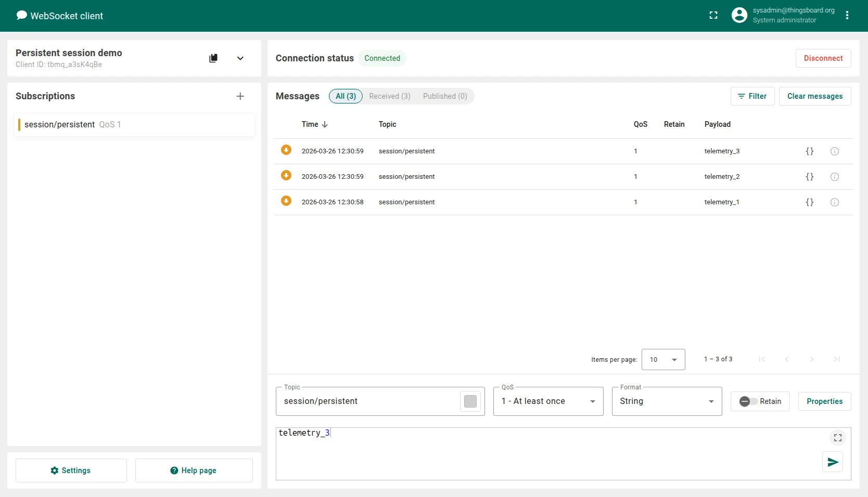Add a new subscription with the plus icon
This screenshot has width=868, height=497.
(x=240, y=96)
